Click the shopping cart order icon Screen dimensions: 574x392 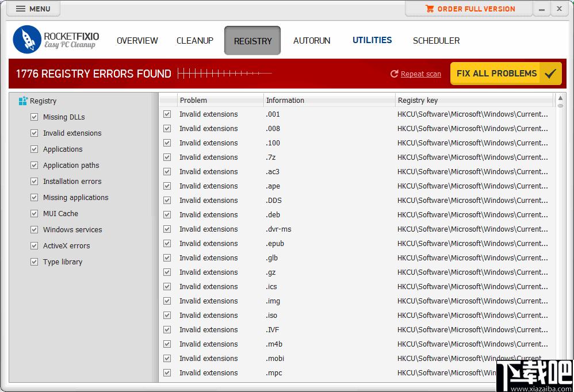(430, 9)
